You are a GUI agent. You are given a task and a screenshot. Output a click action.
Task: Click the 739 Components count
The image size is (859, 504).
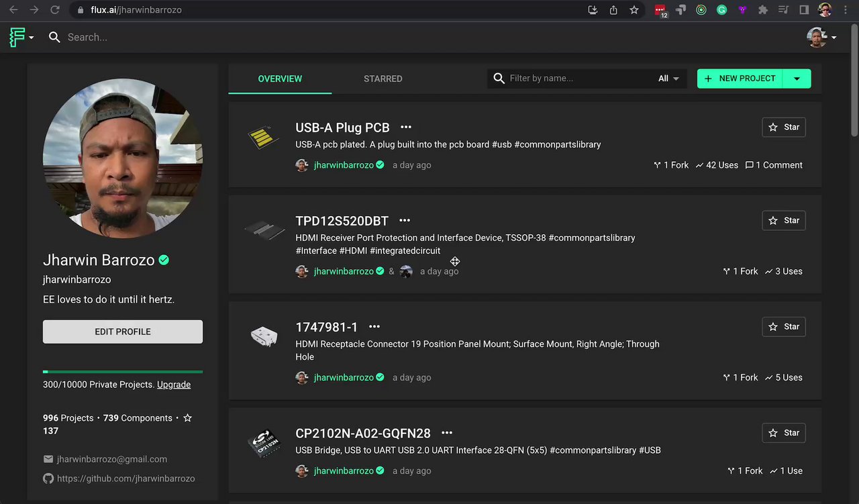[x=138, y=418]
